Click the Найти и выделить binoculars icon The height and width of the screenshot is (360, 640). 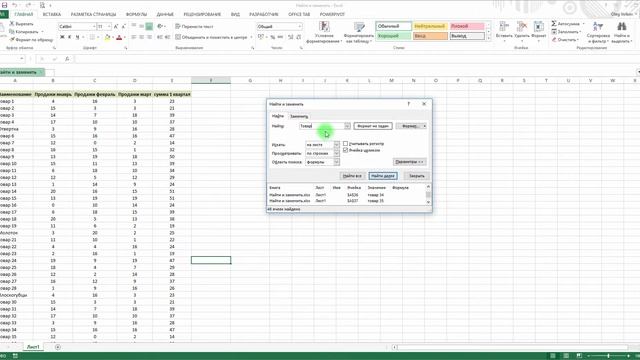click(x=622, y=27)
